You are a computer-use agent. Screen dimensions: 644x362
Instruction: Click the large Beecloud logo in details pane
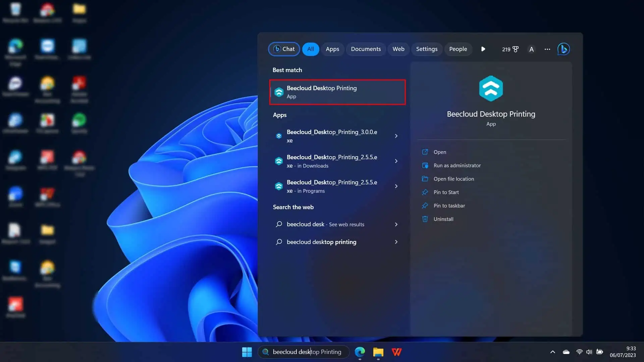pyautogui.click(x=491, y=88)
